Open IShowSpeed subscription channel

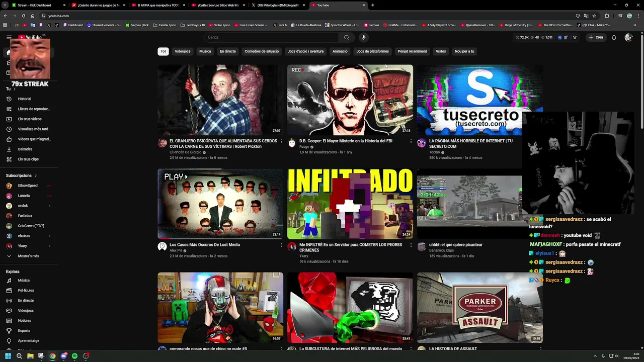coord(29,186)
